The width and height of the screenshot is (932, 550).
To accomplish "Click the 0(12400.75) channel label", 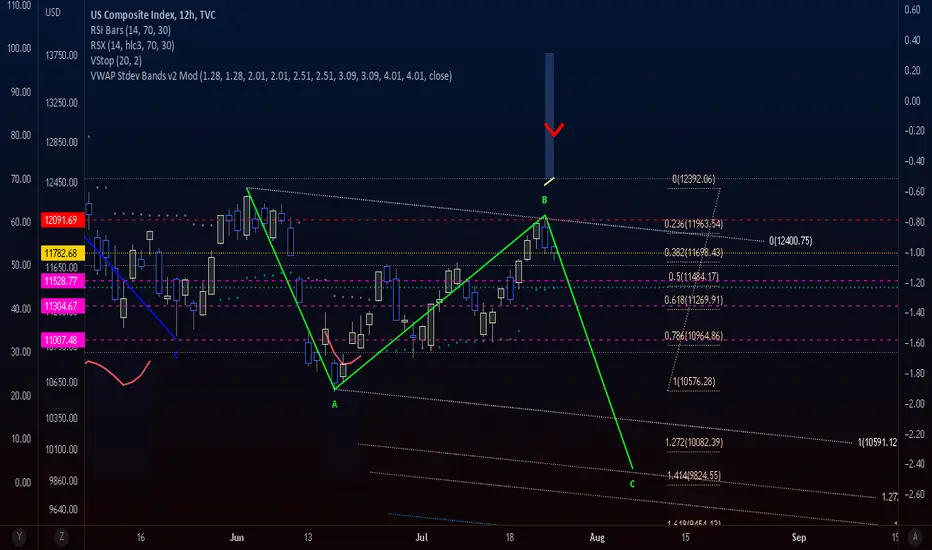I will pos(791,241).
